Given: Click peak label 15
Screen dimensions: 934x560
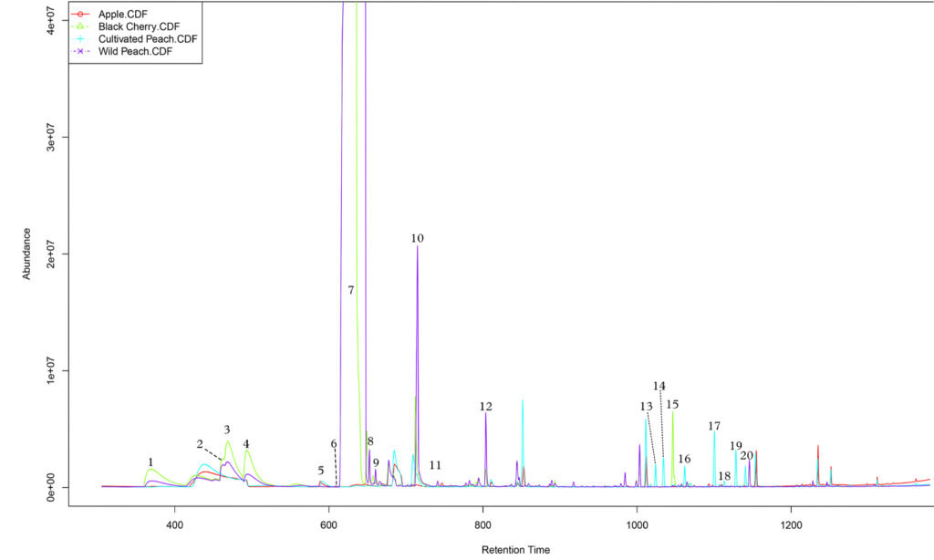Looking at the screenshot, I should [672, 405].
